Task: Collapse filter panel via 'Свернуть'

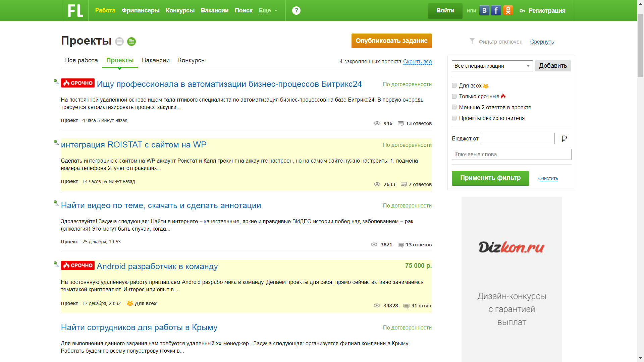Action: [542, 42]
